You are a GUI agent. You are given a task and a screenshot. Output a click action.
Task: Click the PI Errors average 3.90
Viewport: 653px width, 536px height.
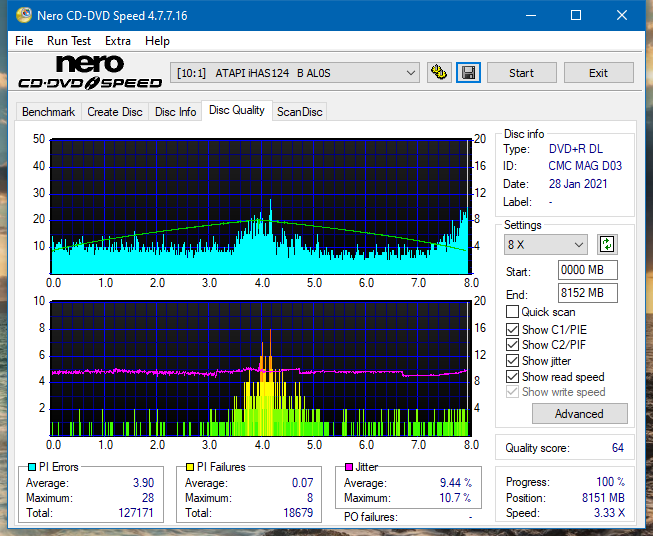[x=143, y=483]
